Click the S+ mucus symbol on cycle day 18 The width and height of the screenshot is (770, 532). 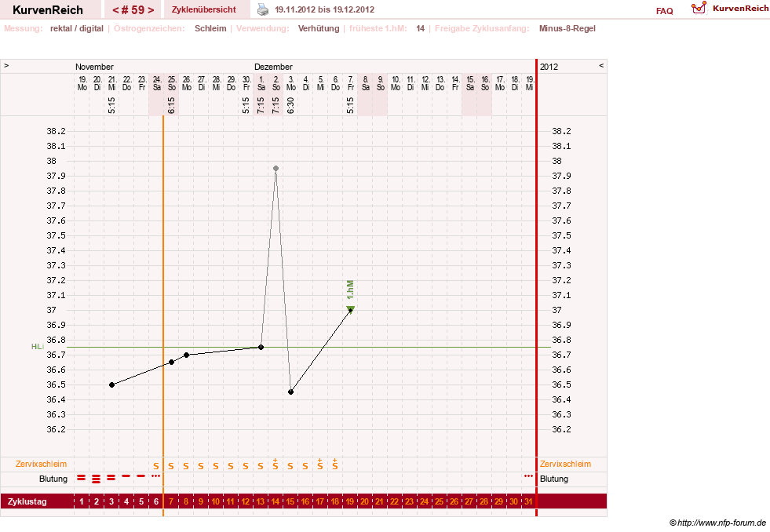coord(335,464)
